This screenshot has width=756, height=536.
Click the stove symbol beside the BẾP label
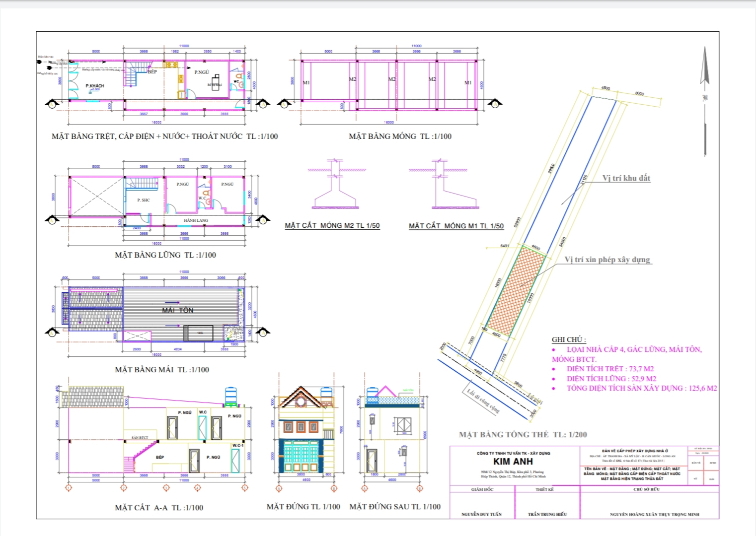tap(171, 65)
